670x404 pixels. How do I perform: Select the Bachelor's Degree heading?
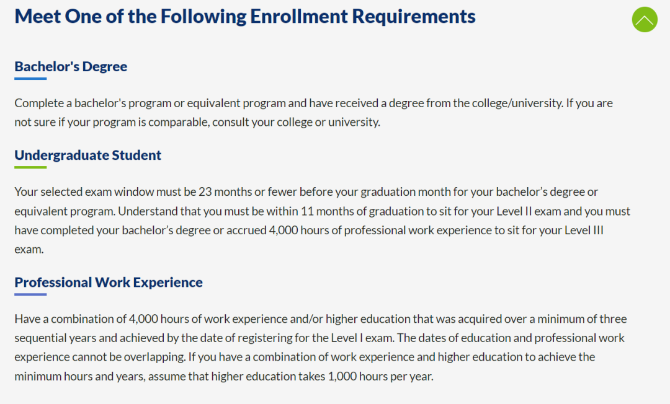pyautogui.click(x=70, y=66)
